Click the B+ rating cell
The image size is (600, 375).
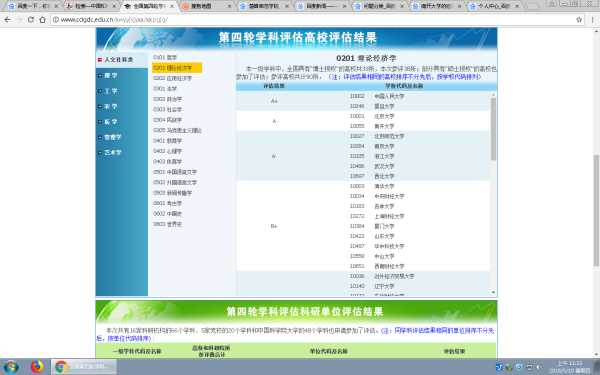tap(274, 226)
